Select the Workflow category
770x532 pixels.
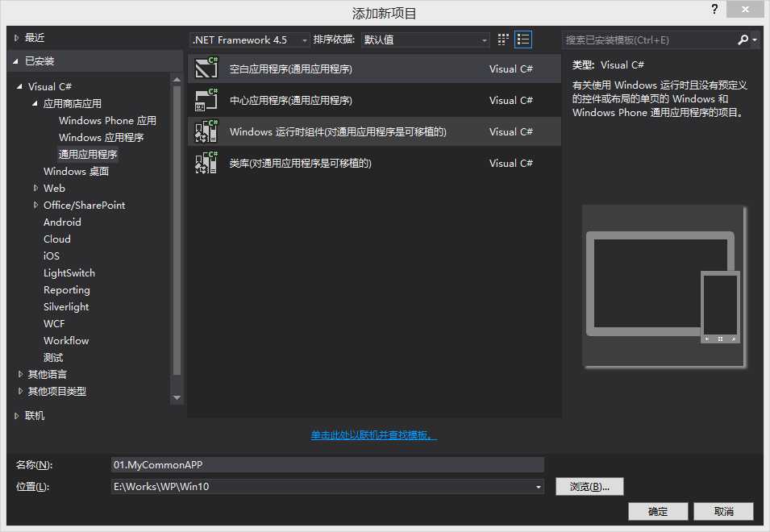coord(66,341)
